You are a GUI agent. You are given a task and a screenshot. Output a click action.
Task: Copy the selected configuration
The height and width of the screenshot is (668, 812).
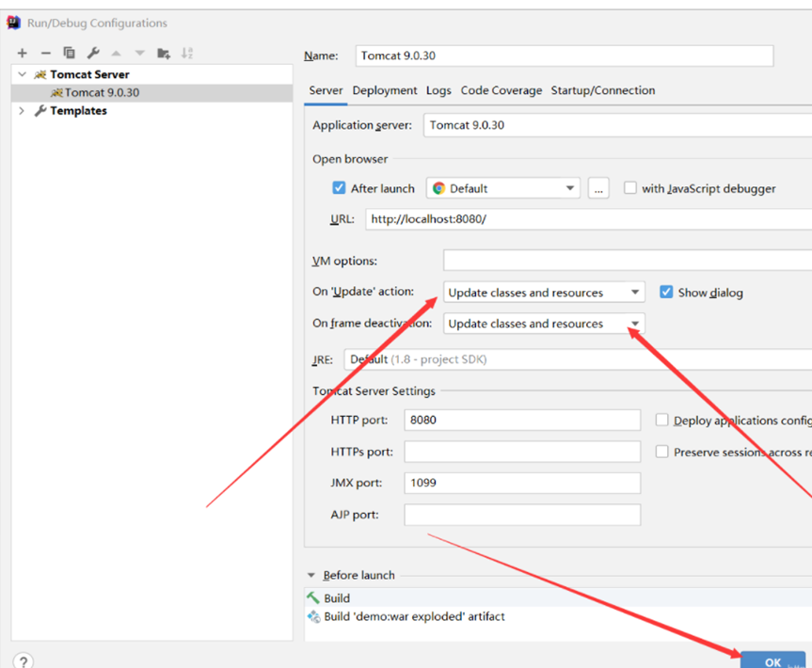coord(69,53)
